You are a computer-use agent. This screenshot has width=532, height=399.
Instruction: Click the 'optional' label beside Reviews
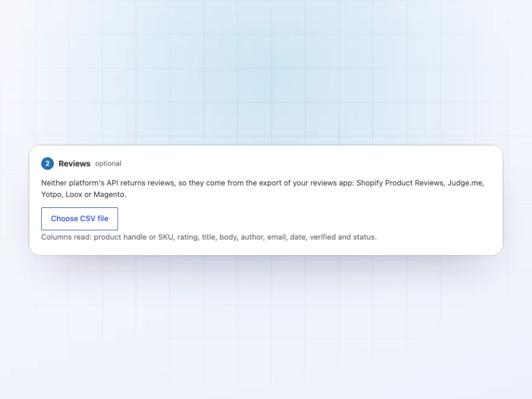pos(108,164)
